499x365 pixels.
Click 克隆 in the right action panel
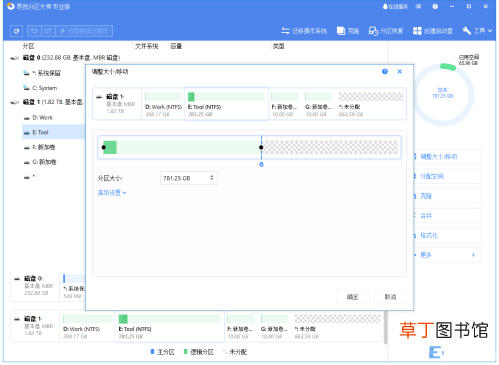447,196
